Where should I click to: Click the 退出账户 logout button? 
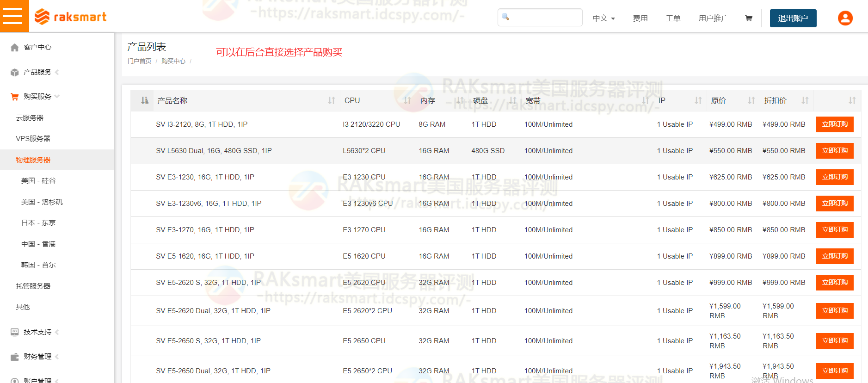[793, 19]
